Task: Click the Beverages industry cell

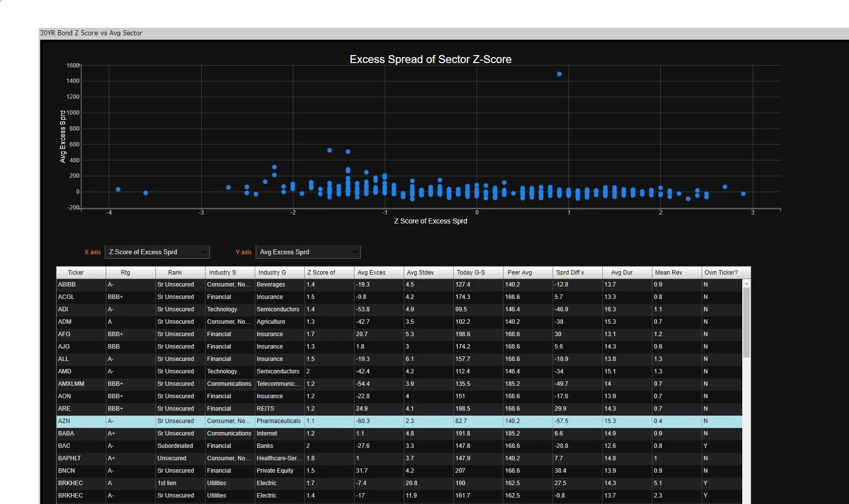Action: (280, 285)
